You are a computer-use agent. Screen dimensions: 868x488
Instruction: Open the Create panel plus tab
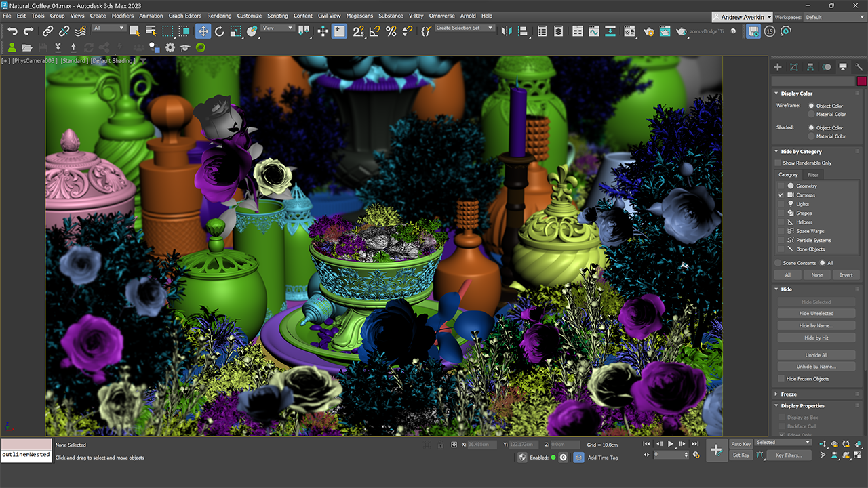click(x=778, y=67)
